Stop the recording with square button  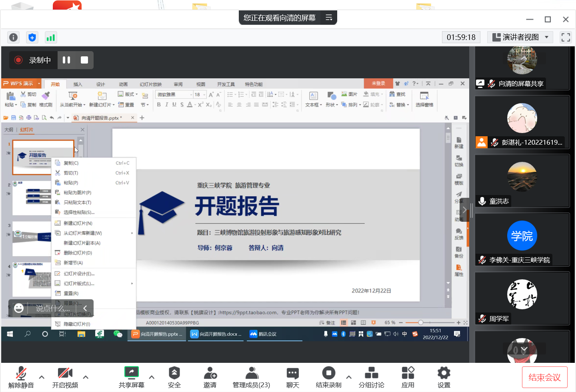84,60
